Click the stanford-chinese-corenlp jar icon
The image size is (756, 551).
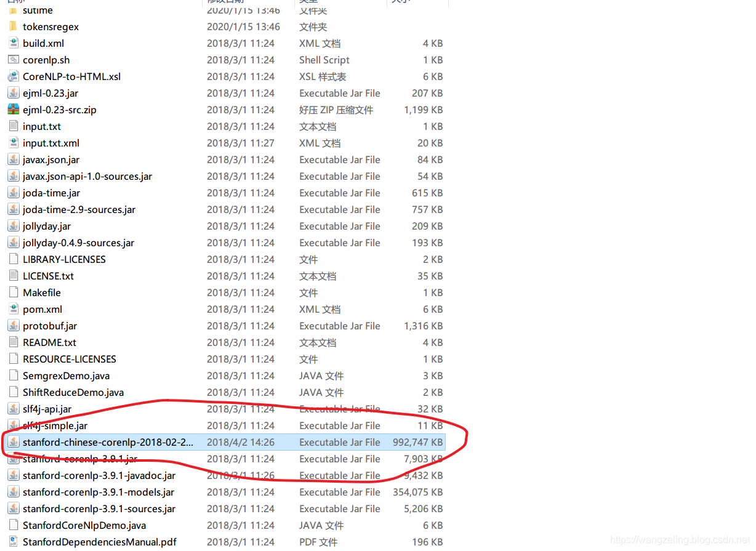pos(13,442)
